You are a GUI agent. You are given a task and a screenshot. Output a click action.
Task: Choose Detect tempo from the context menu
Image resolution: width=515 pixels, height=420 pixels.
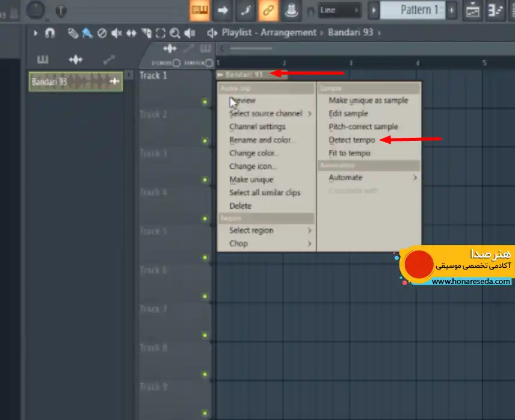pyautogui.click(x=352, y=140)
